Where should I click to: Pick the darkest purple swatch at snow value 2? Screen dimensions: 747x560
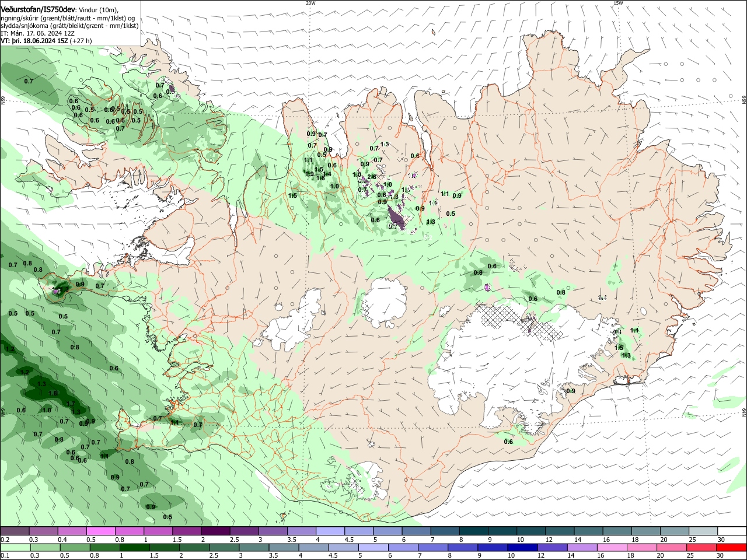(x=215, y=531)
